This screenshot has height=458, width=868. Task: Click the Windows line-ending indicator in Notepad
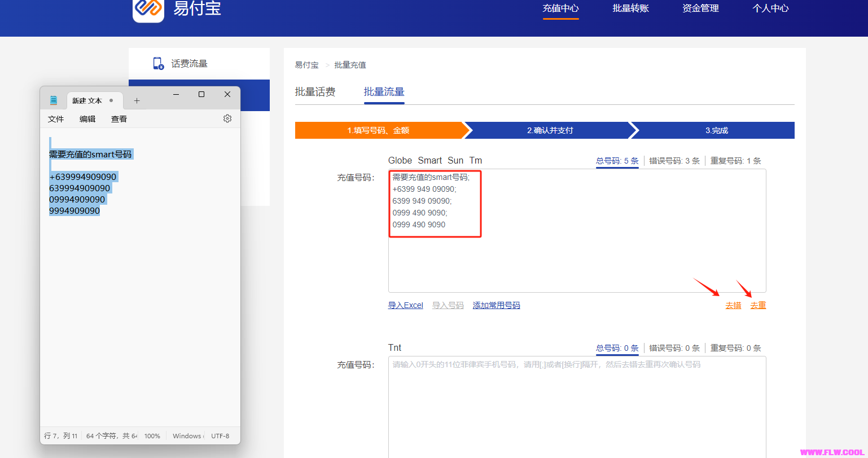point(187,436)
